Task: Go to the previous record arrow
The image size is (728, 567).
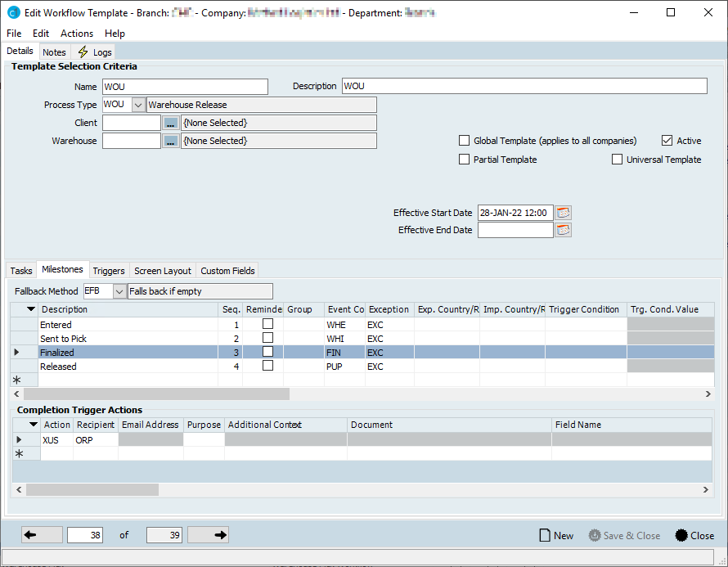Action: tap(42, 535)
